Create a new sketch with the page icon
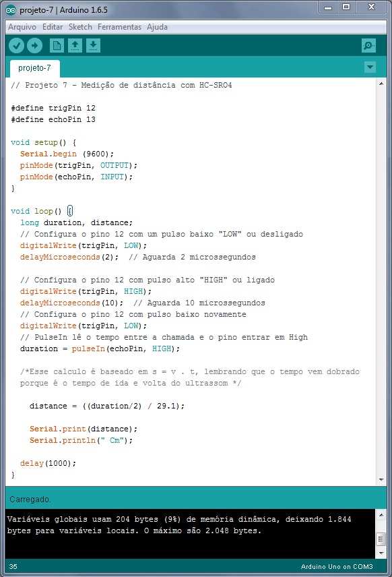 (x=57, y=46)
